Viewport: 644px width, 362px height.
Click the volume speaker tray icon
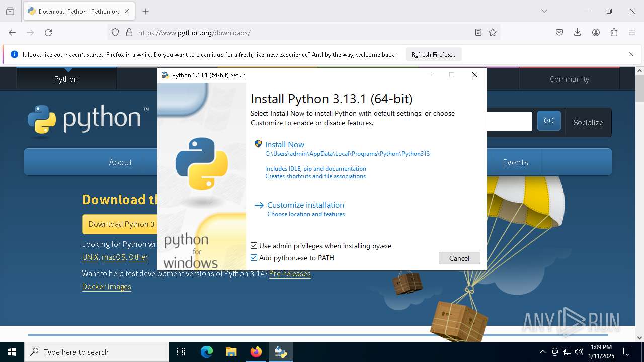coord(579,352)
